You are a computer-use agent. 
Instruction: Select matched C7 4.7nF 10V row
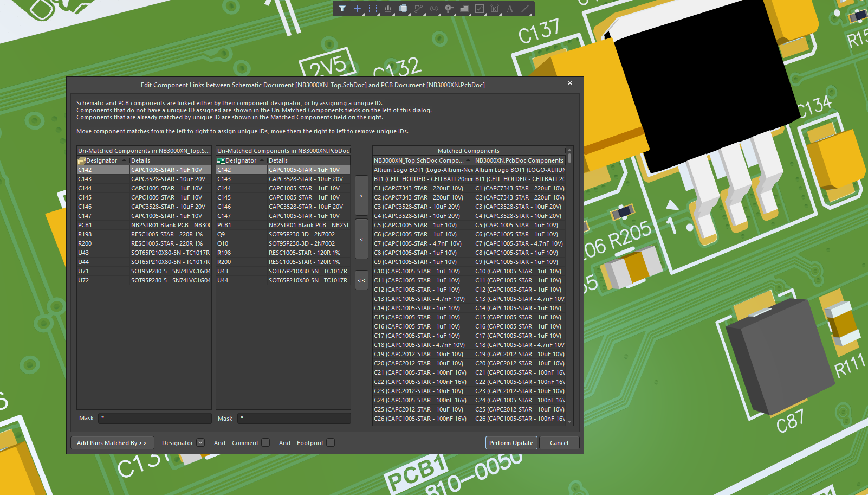pos(469,243)
